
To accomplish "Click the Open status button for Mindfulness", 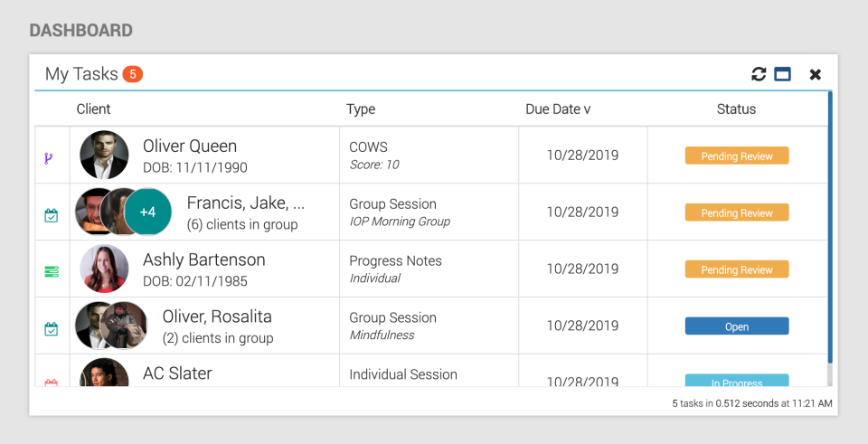I will [x=737, y=326].
